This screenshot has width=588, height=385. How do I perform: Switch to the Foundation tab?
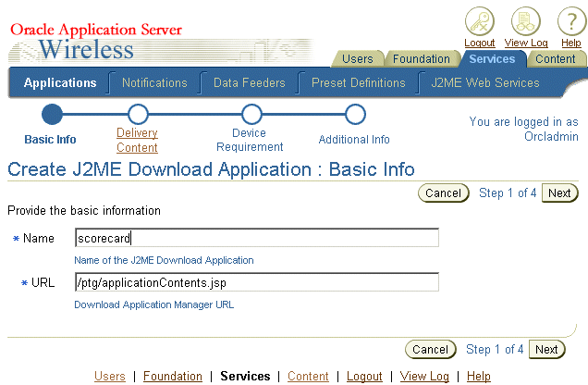tap(422, 59)
